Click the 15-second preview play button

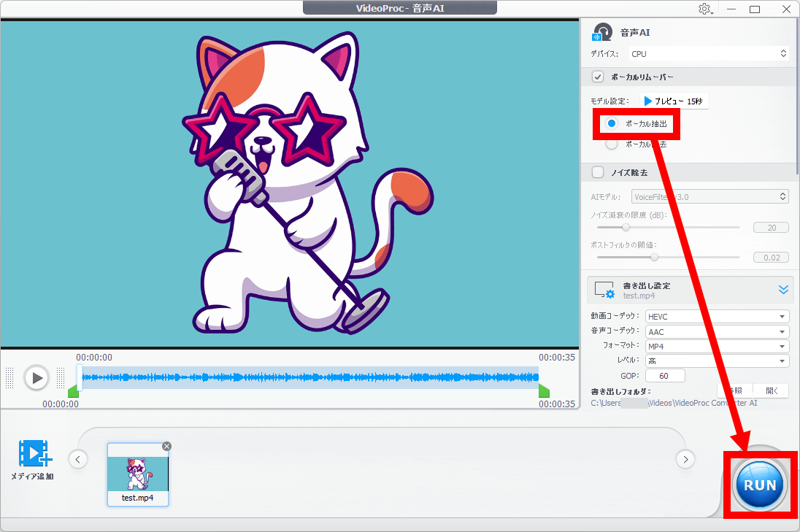pos(674,101)
